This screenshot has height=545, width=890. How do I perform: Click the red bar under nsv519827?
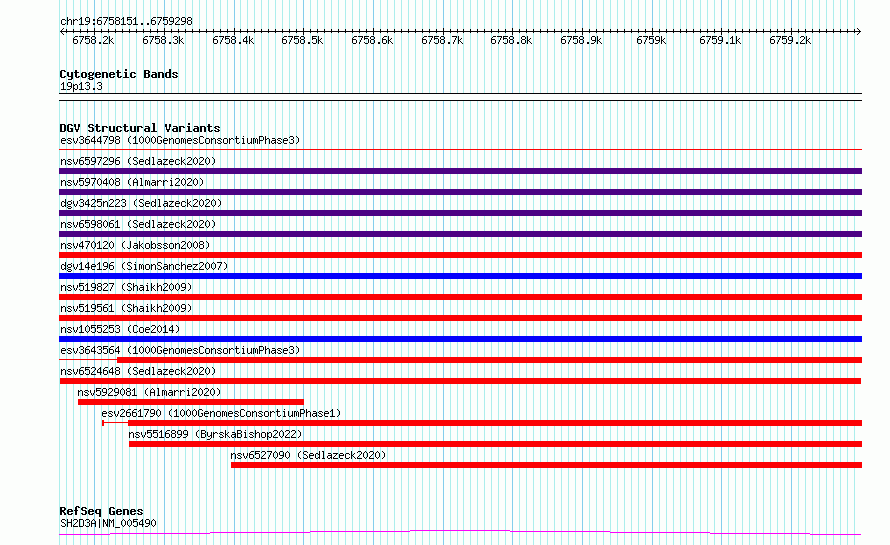(x=460, y=297)
